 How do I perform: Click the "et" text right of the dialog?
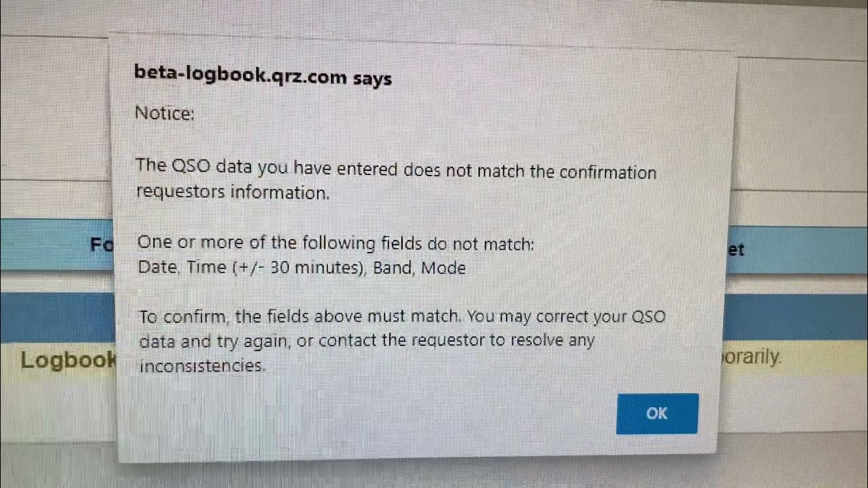coord(736,249)
